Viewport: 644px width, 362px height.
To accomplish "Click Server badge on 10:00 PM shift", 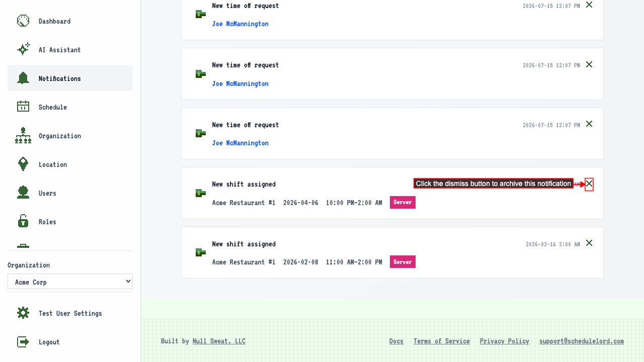I will click(403, 202).
